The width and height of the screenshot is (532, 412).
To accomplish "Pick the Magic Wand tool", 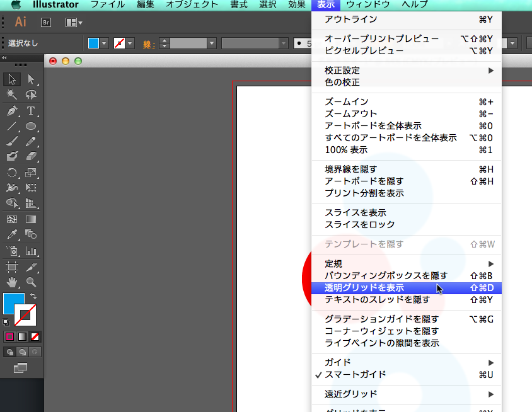I will click(11, 94).
